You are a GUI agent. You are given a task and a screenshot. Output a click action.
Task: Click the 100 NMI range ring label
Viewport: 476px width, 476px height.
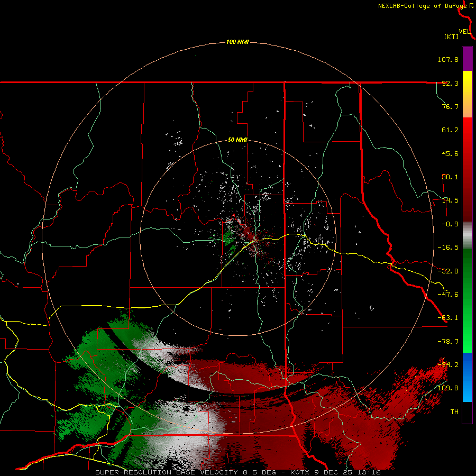click(237, 42)
